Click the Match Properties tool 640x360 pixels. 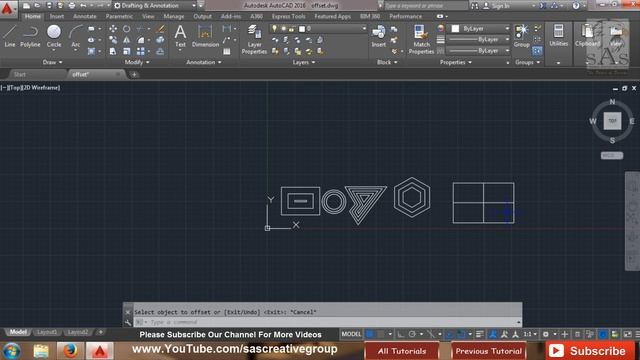click(421, 39)
